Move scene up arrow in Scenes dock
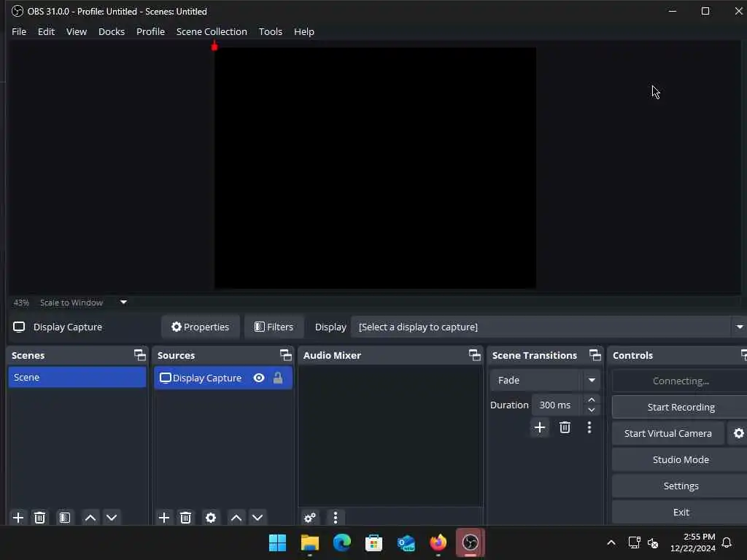 [90, 518]
